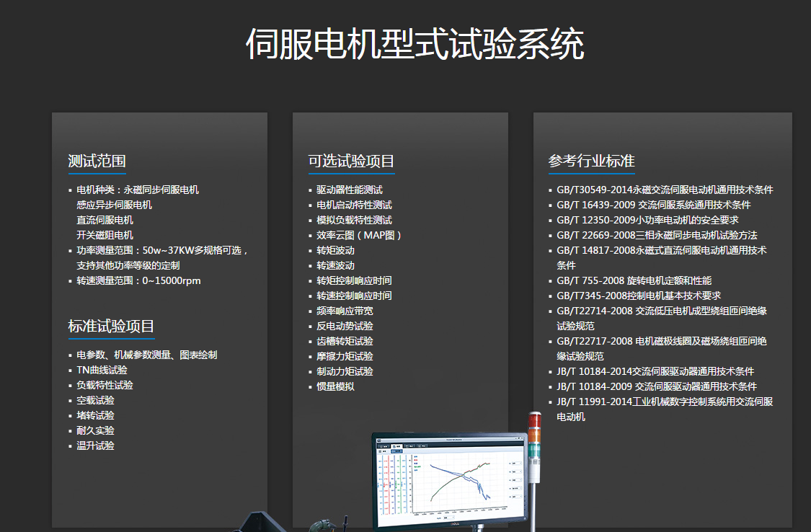
Task: Choose the 惯量模拟 list entry
Action: point(335,386)
